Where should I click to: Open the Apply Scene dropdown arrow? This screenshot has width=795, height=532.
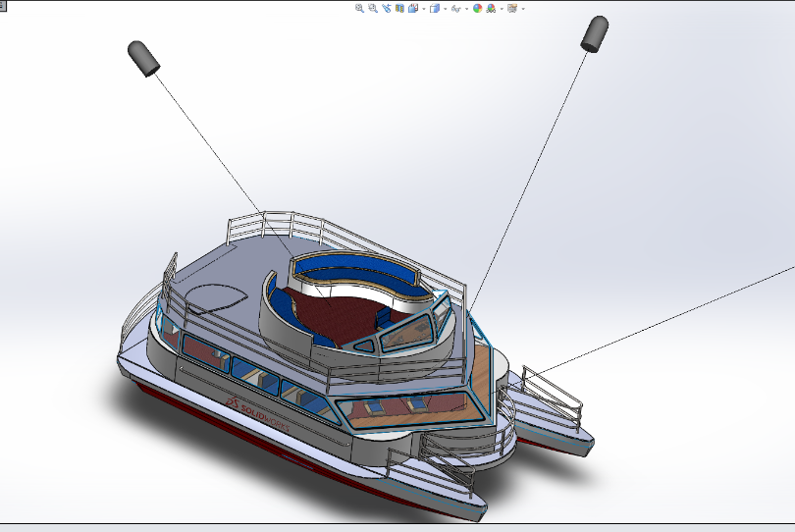tap(502, 9)
